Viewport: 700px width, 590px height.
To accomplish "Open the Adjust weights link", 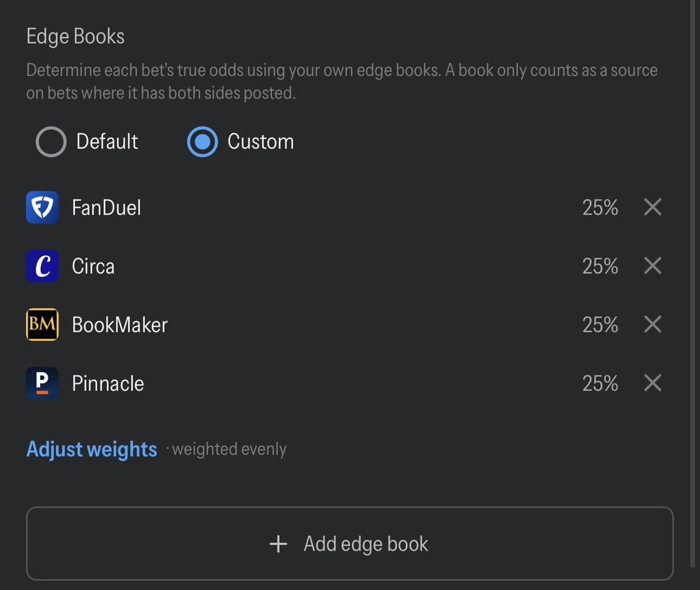I will 92,449.
